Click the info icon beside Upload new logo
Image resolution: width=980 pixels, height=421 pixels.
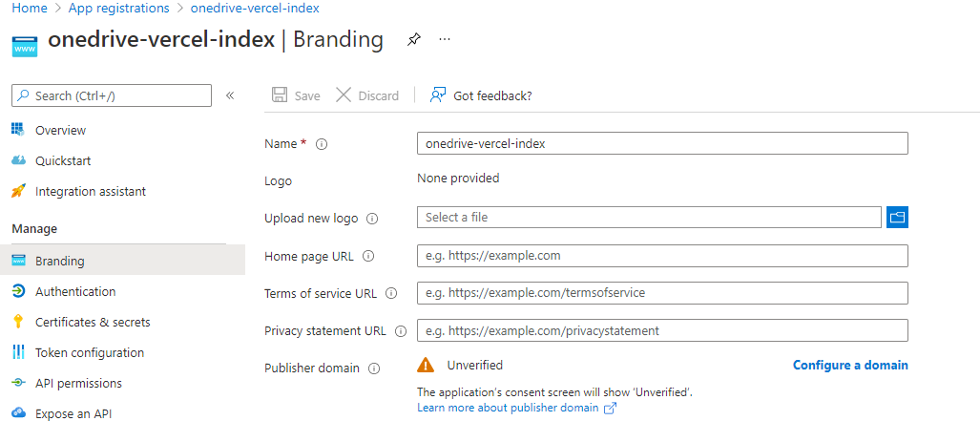[372, 219]
